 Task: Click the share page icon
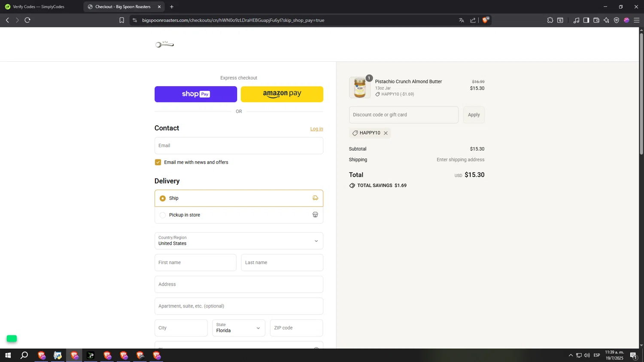point(473,20)
